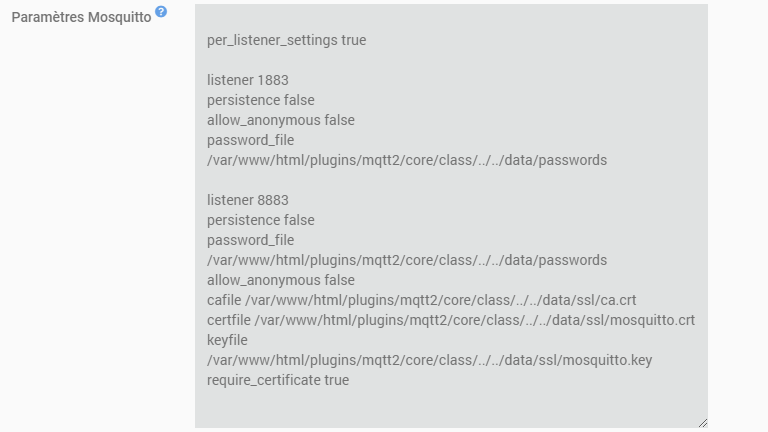Click the Paramètres Mosquitto help question-mark icon
Screen dimensions: 768x432
(x=161, y=13)
